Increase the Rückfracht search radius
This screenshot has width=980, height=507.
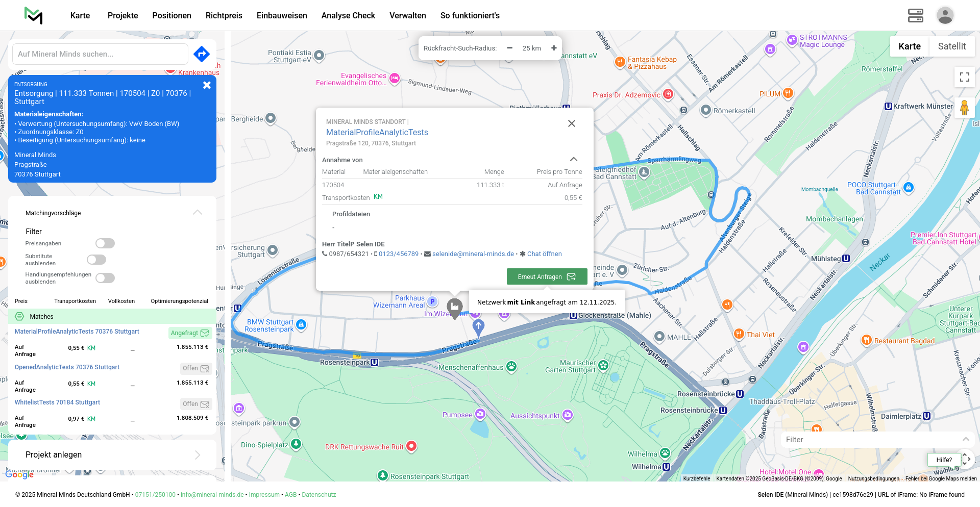point(554,48)
